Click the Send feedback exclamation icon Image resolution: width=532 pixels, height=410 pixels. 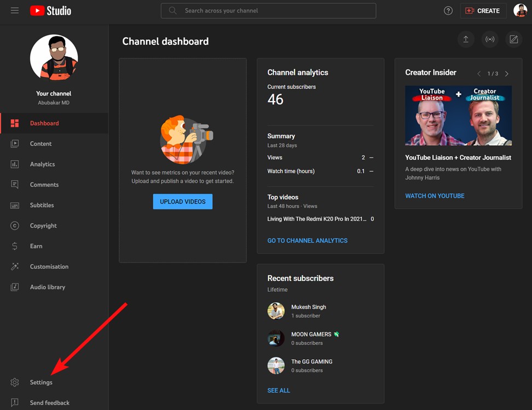(15, 402)
